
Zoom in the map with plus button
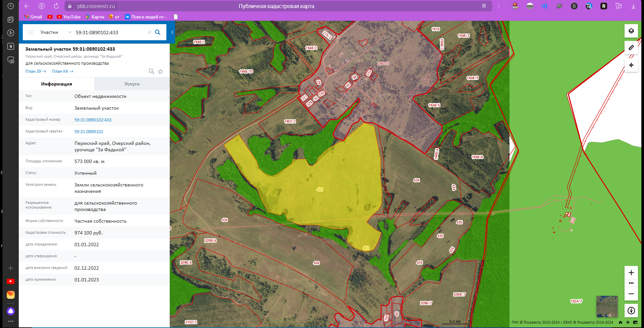[x=631, y=273]
